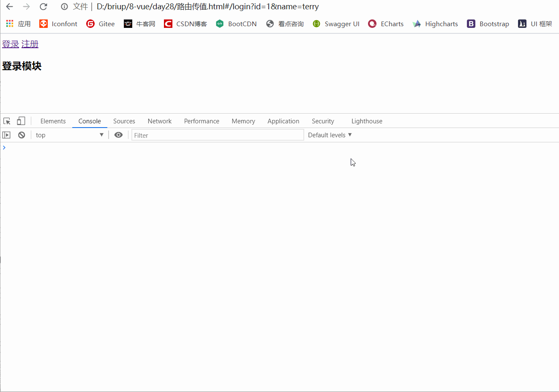View site information icon in address bar
Screen dimensions: 559x392
click(64, 7)
